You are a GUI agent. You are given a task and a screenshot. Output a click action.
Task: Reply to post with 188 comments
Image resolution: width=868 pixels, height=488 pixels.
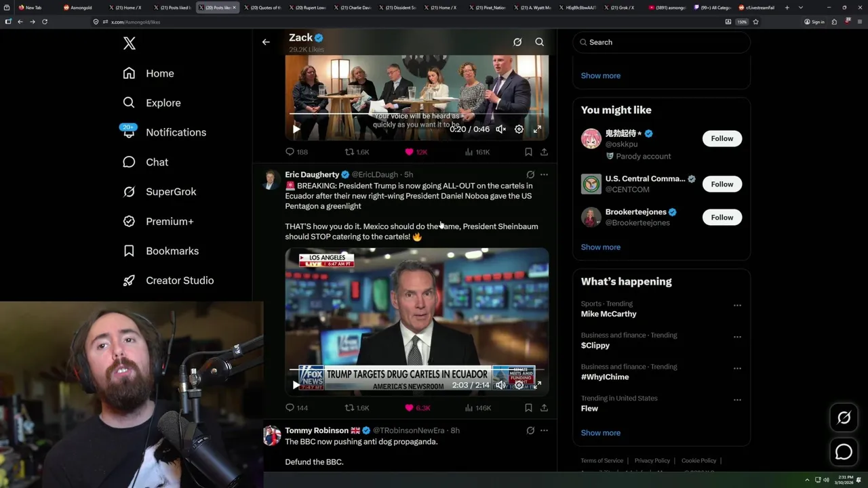click(x=296, y=152)
